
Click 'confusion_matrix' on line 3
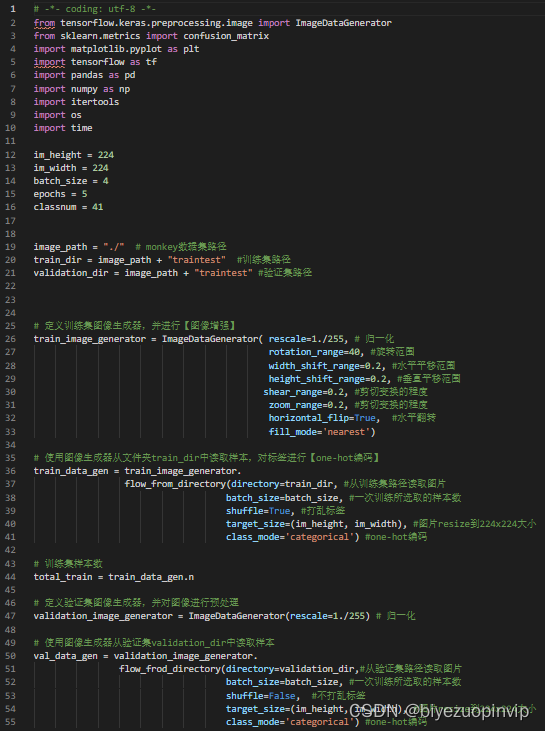pos(226,36)
